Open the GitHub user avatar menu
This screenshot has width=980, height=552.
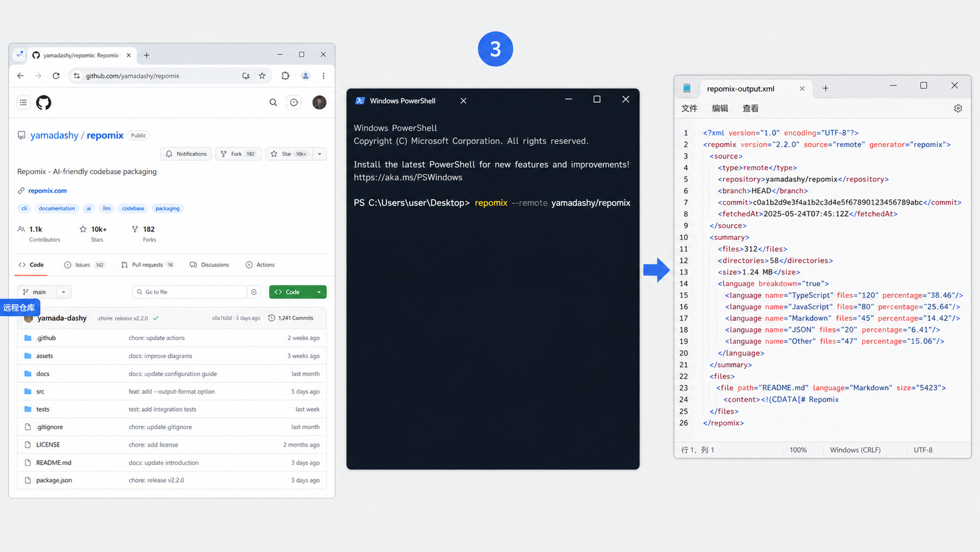click(319, 103)
